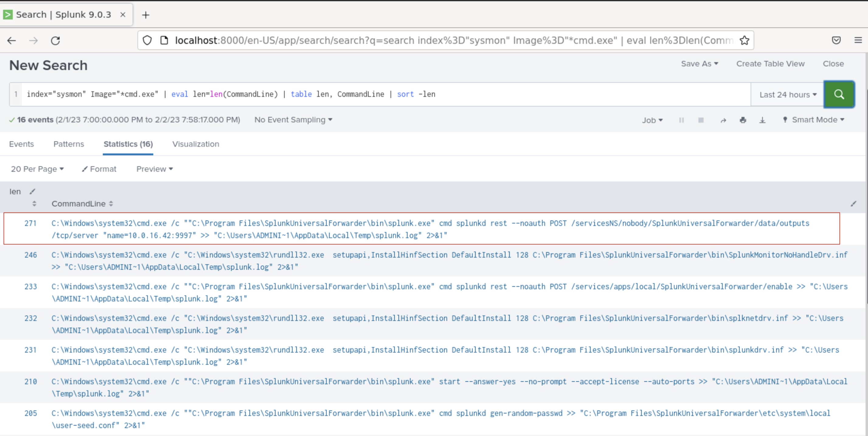The width and height of the screenshot is (868, 436).
Task: Edit the len column with pencil icon
Action: pos(32,192)
